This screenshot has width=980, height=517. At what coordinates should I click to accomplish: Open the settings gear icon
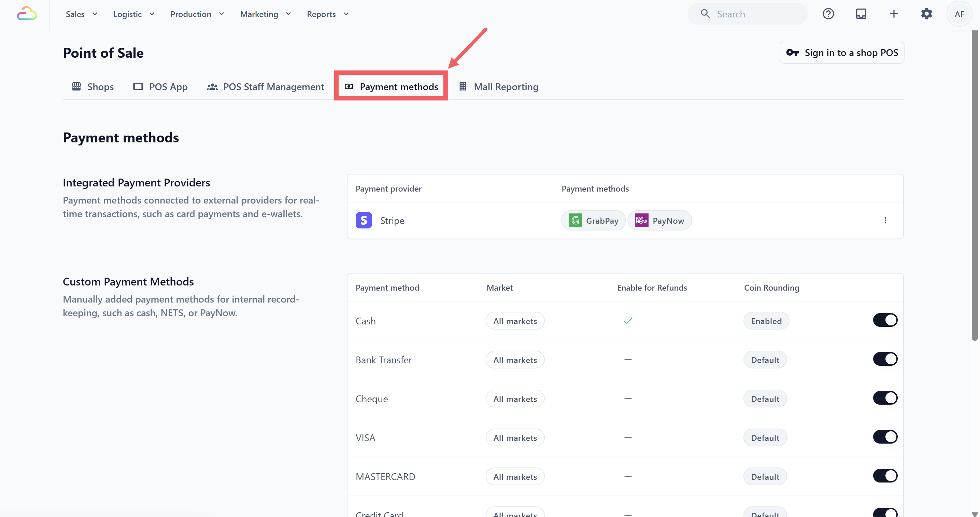[926, 14]
